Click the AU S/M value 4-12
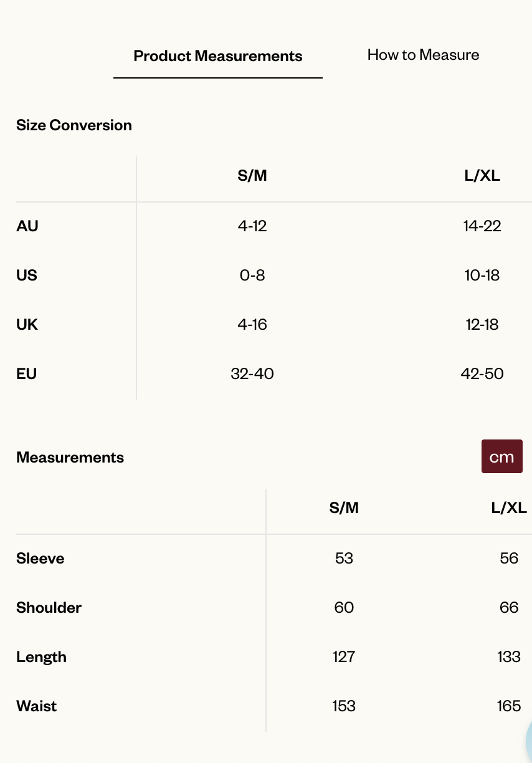Image resolution: width=532 pixels, height=763 pixels. click(252, 226)
